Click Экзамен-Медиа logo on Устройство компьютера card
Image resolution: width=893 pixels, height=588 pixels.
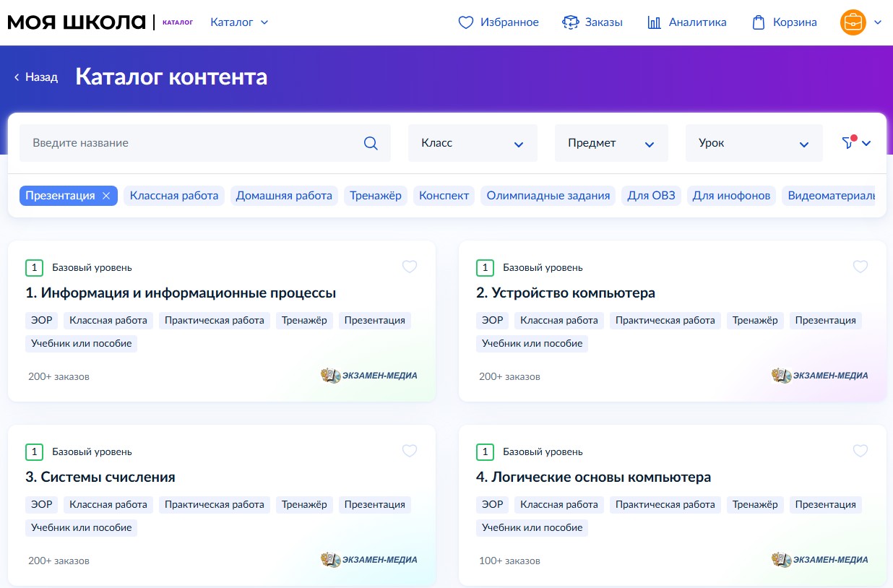(820, 376)
